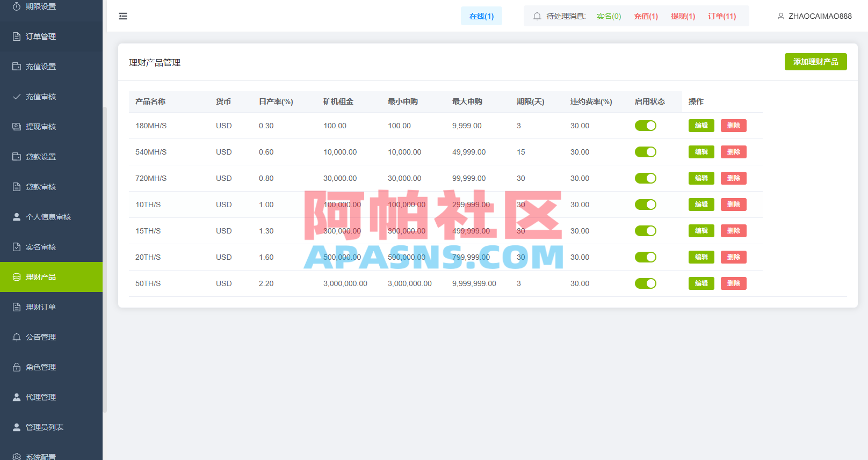This screenshot has height=460, width=868.
Task: Click the person icon next to 管理员列表
Action: (x=17, y=427)
